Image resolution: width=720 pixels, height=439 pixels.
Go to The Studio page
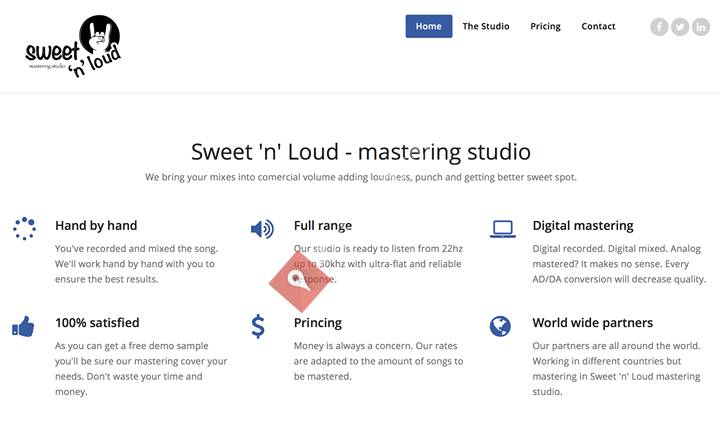(x=486, y=26)
